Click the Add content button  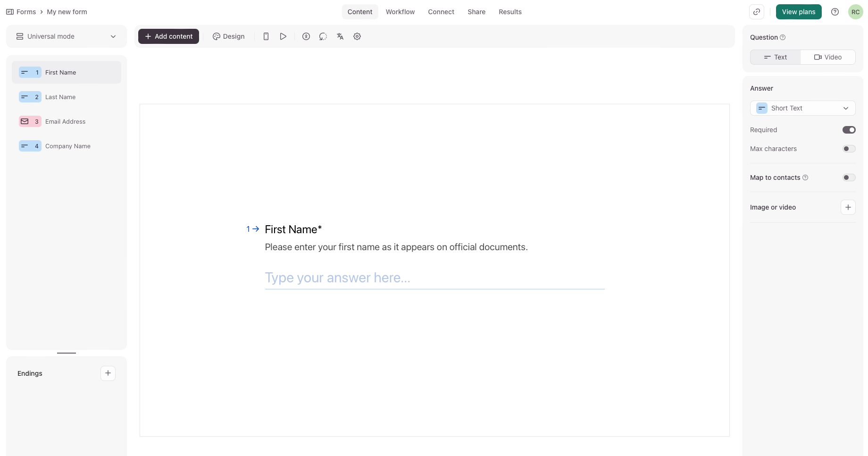point(168,36)
